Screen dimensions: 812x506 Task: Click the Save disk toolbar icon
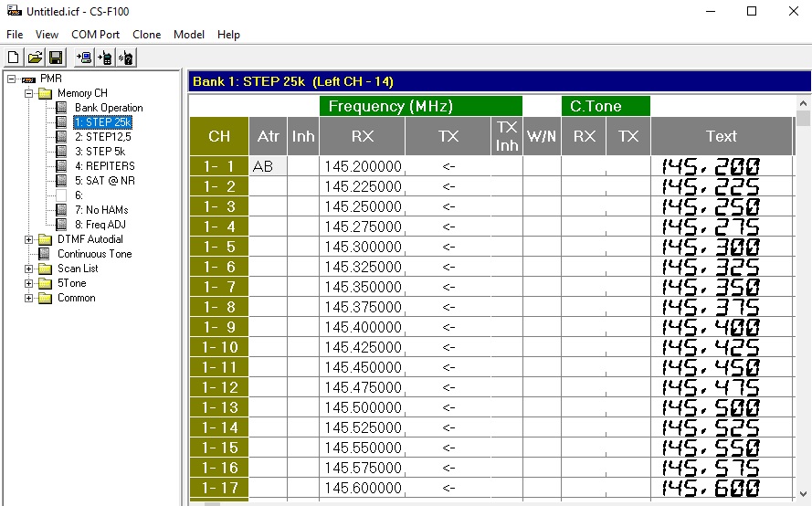56,58
